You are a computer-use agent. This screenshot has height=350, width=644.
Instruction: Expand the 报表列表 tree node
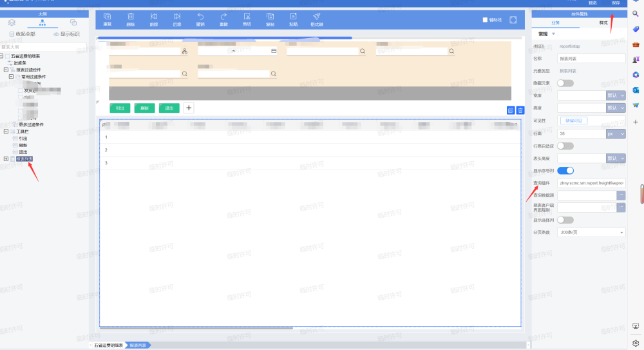point(6,159)
